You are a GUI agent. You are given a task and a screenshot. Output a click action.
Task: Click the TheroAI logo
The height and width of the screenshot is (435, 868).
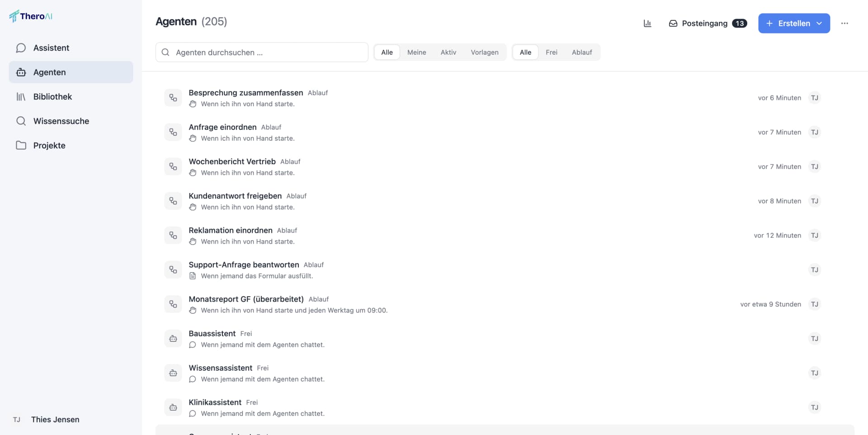tap(31, 16)
